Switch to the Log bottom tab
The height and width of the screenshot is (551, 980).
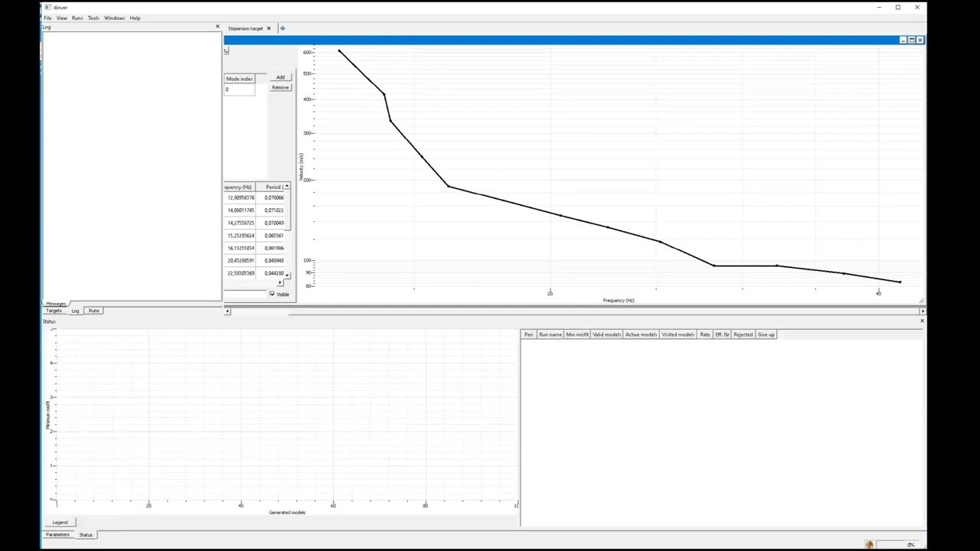point(75,311)
